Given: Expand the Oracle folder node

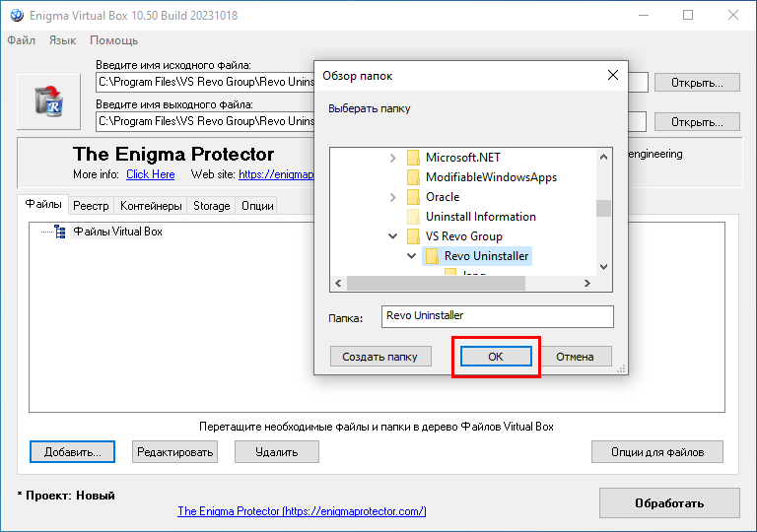Looking at the screenshot, I should tap(392, 197).
